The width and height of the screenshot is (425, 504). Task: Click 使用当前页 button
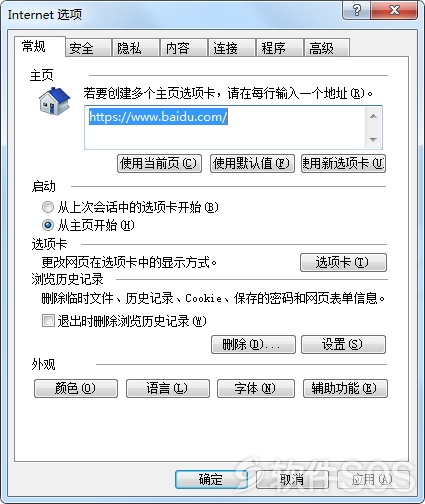tap(159, 163)
